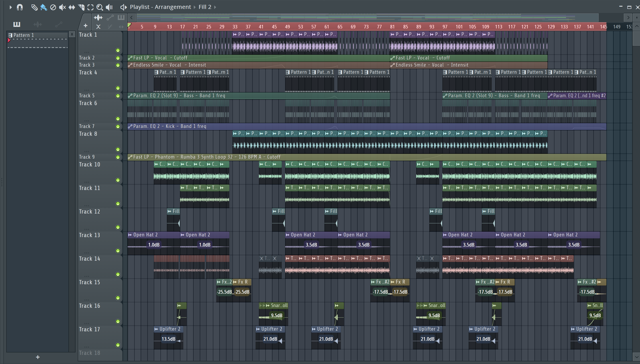Toggle audio clip focus waveform icon

(x=98, y=18)
